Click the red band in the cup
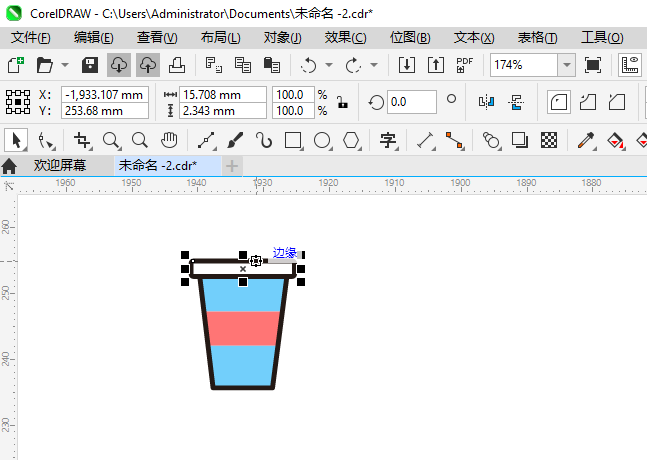This screenshot has width=647, height=460. (244, 327)
